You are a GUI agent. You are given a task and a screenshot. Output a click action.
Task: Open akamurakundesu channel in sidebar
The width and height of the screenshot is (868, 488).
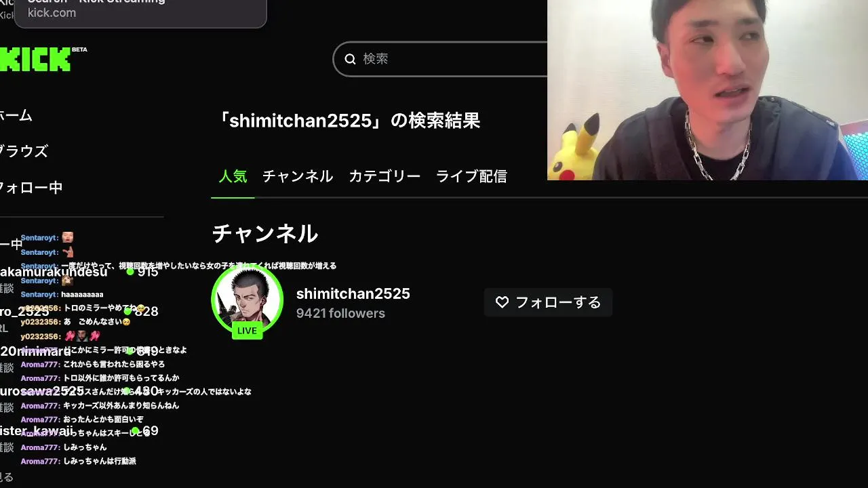coord(54,272)
